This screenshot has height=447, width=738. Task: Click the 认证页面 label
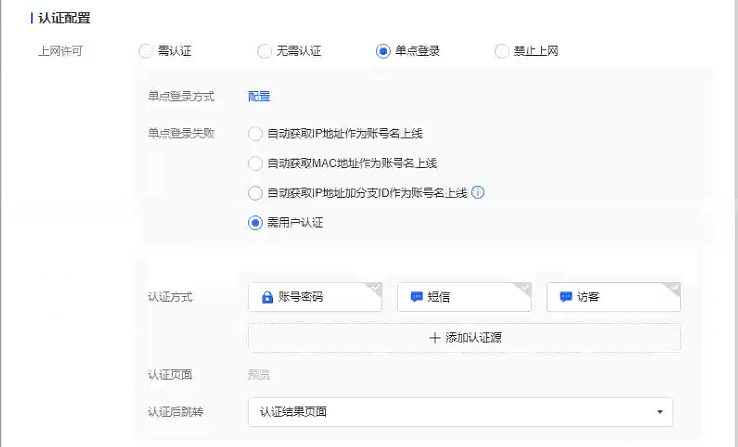[170, 375]
